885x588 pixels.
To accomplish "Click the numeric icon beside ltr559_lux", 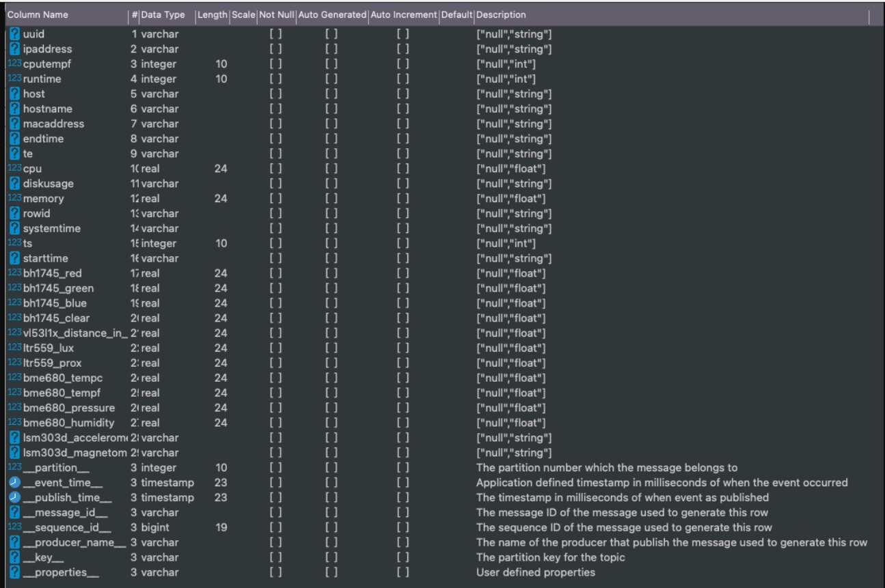I will [x=14, y=348].
